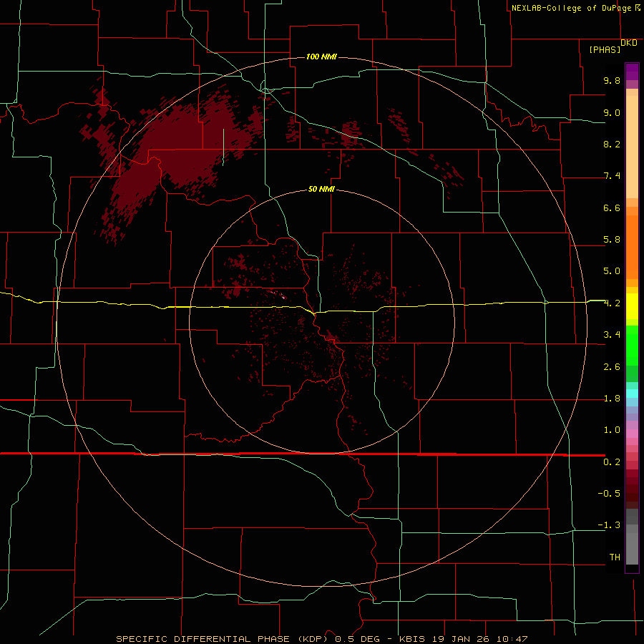The width and height of the screenshot is (644, 644).
Task: Click the 2.6 scale value
Action: pyautogui.click(x=612, y=367)
